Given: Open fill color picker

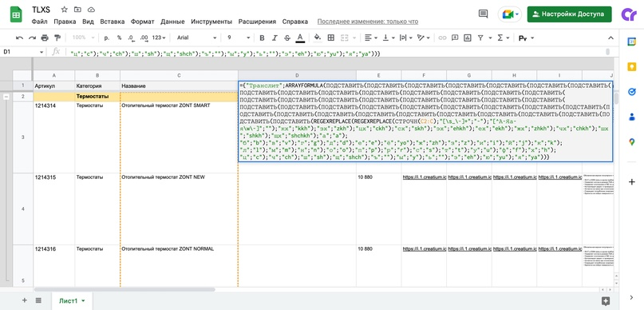Looking at the screenshot, I should pyautogui.click(x=317, y=38).
